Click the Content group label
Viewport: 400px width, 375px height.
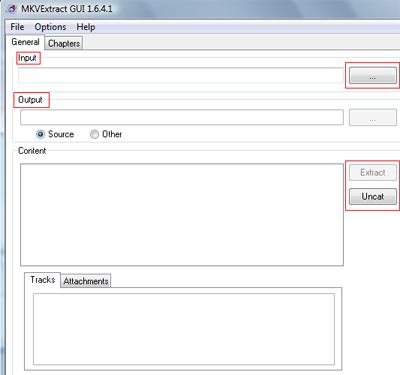(32, 151)
